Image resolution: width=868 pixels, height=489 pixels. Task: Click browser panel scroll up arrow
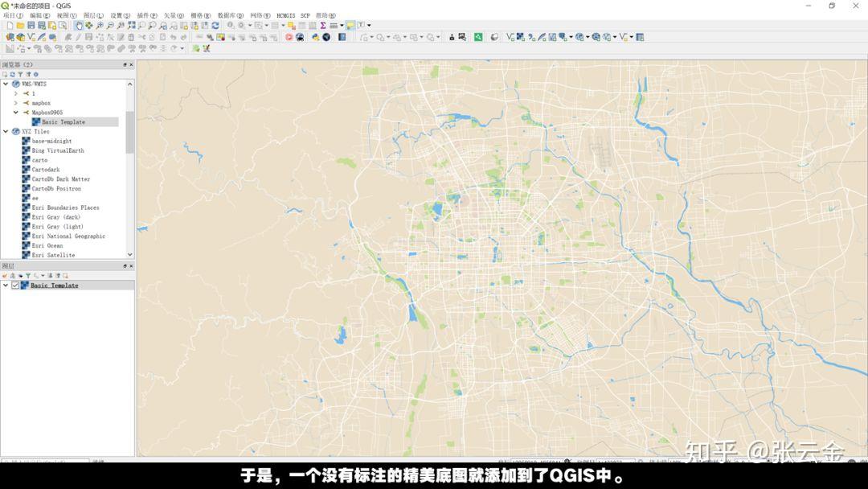coord(130,84)
